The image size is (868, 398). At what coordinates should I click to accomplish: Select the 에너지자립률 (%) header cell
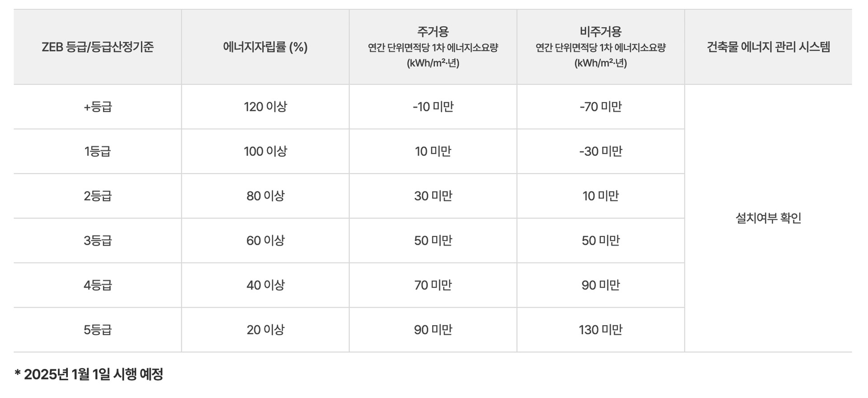[265, 47]
